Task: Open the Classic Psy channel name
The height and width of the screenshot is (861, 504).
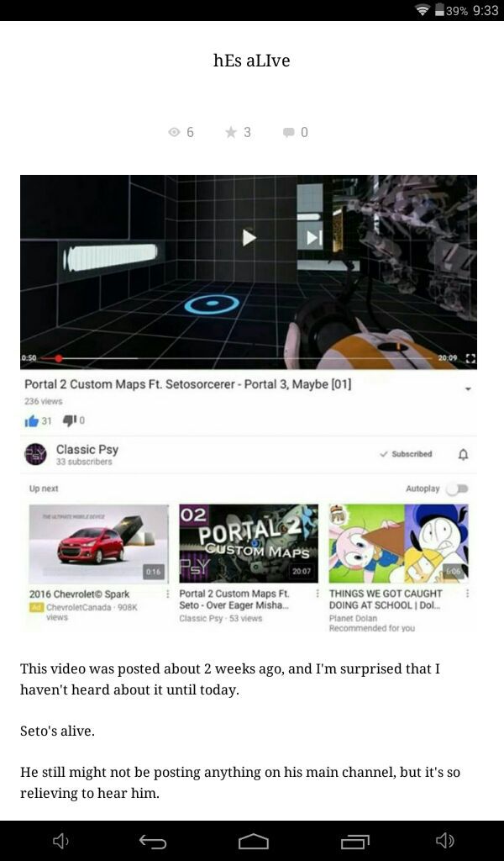Action: (x=87, y=449)
